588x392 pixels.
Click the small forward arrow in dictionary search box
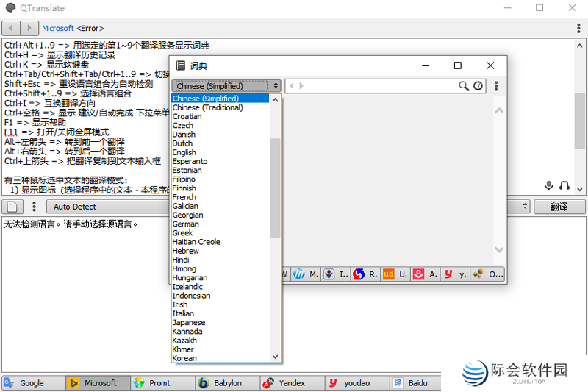coord(301,86)
